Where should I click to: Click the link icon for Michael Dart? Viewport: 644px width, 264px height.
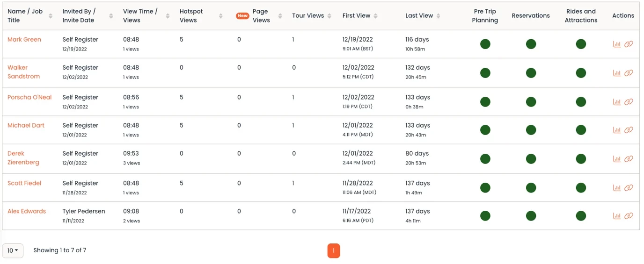629,130
